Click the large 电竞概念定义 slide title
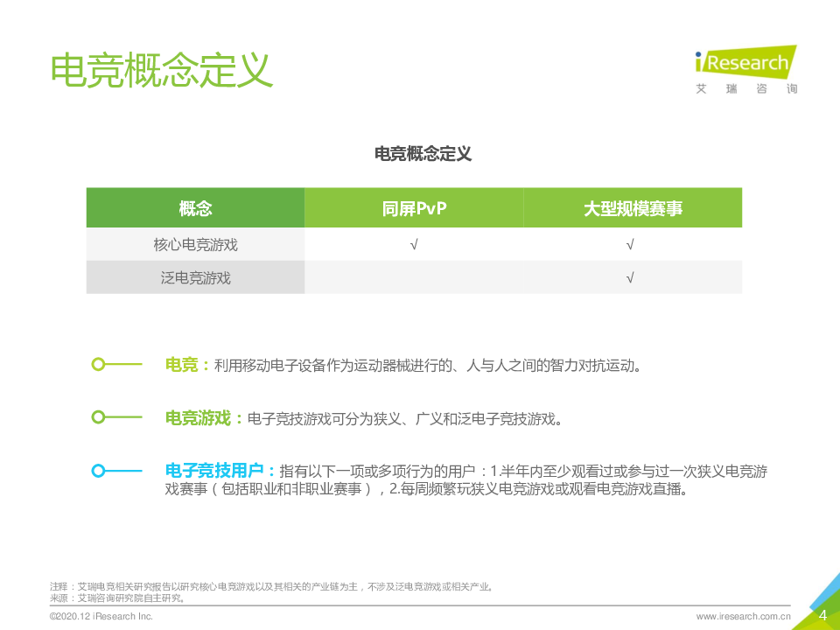Screen dimensions: 840x630 point(162,70)
